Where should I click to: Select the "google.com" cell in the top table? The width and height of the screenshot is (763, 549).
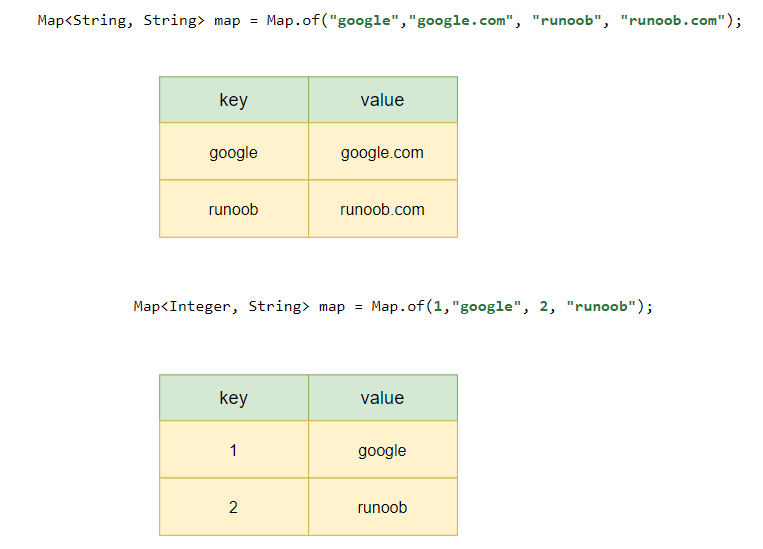[x=382, y=152]
